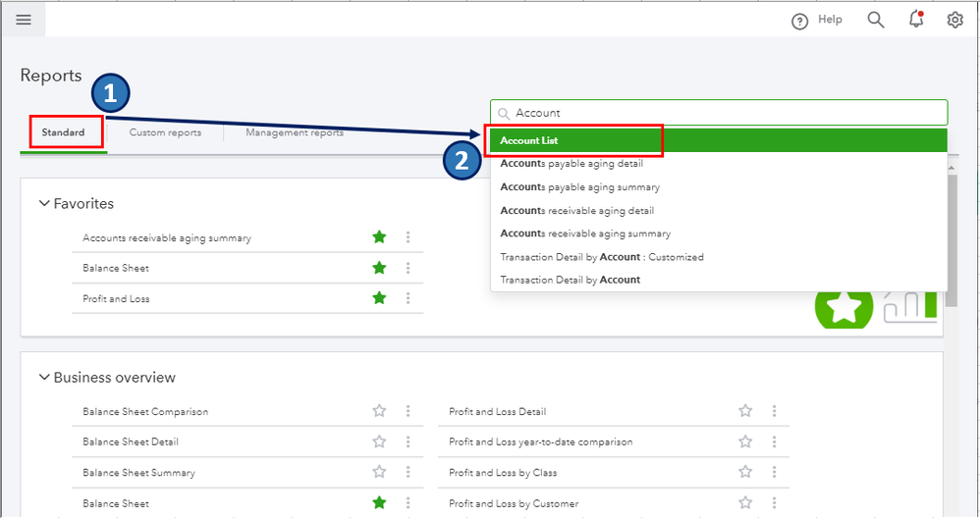Unfavorite Accounts receivable aging summary star
980x518 pixels.
(x=379, y=237)
